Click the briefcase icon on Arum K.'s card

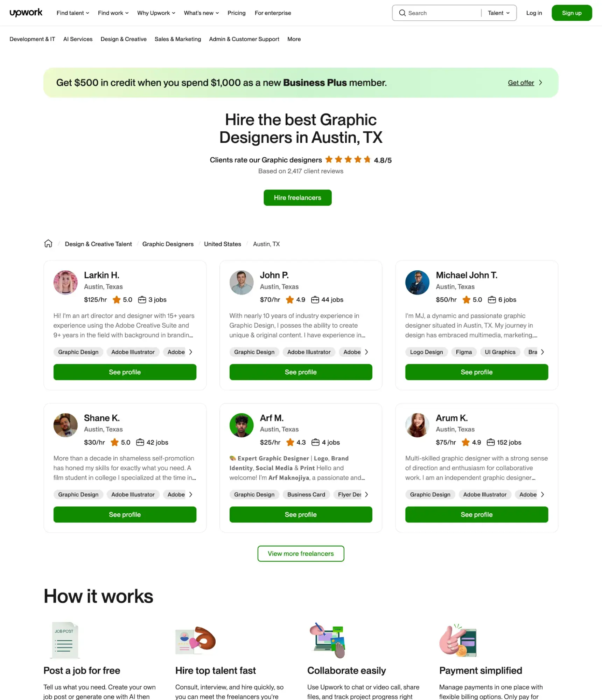click(492, 442)
